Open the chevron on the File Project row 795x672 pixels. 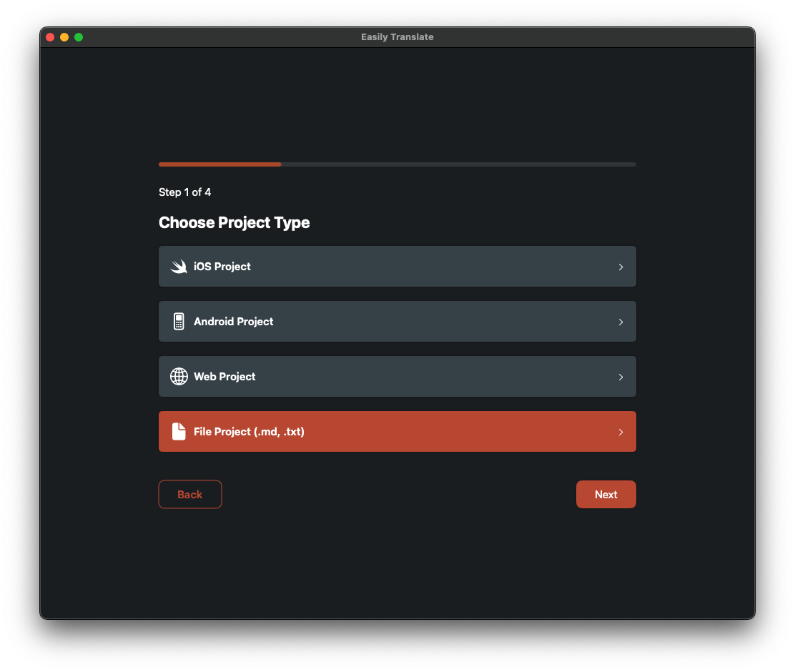(x=621, y=432)
